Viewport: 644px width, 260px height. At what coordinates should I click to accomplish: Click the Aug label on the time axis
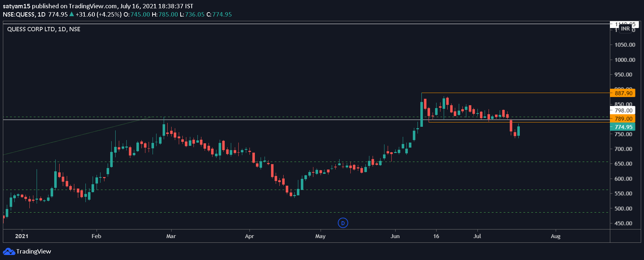pyautogui.click(x=555, y=236)
